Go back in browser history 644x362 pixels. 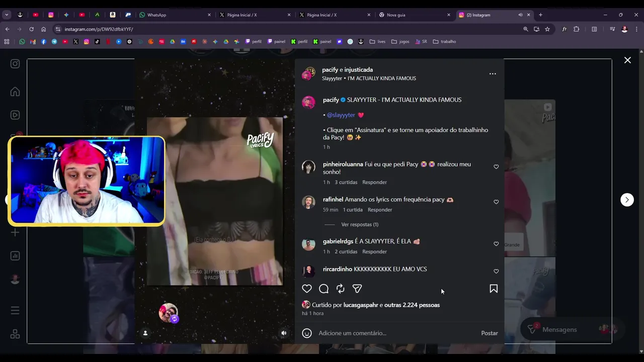tap(7, 29)
